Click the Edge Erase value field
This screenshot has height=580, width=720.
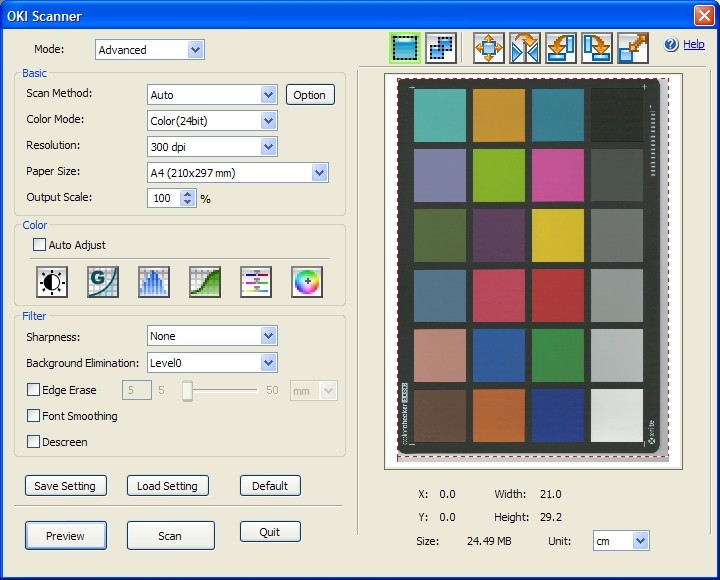(x=136, y=390)
